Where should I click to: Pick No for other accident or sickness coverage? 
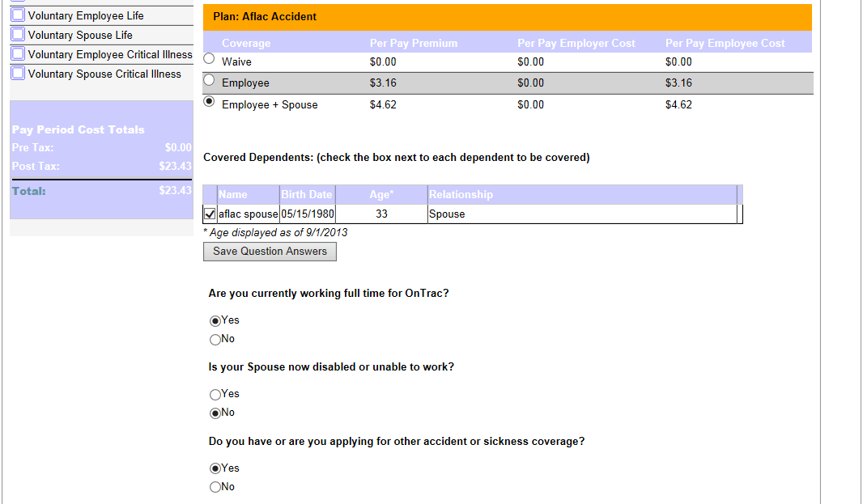215,487
